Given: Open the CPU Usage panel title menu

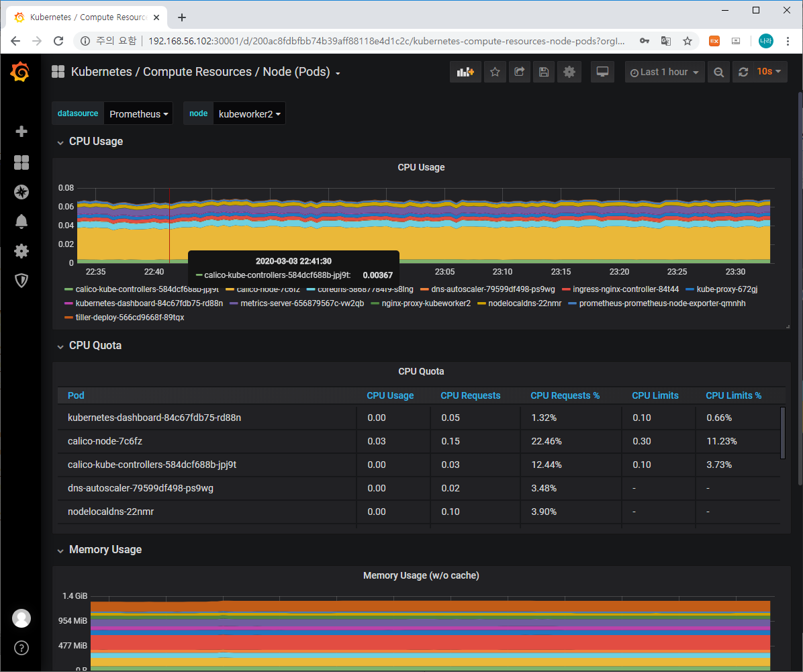Looking at the screenshot, I should click(421, 167).
